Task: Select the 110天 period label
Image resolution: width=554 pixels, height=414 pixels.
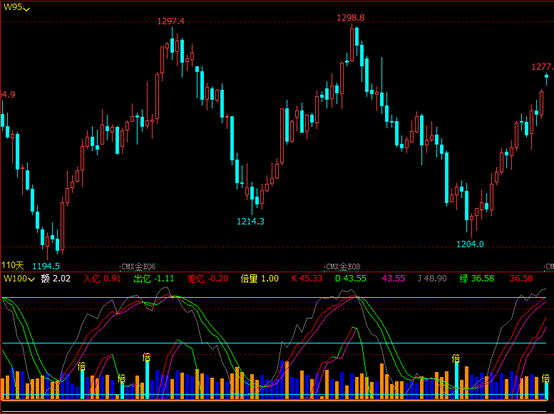Action: click(13, 265)
